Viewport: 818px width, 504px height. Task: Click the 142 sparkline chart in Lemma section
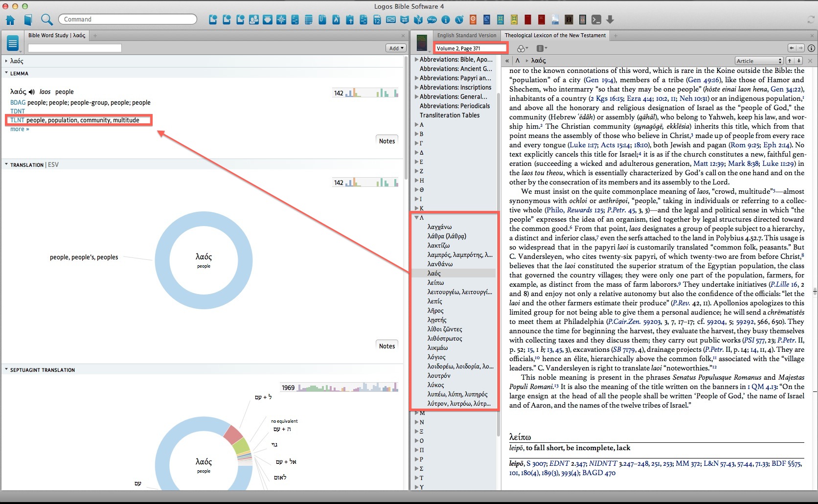[365, 92]
